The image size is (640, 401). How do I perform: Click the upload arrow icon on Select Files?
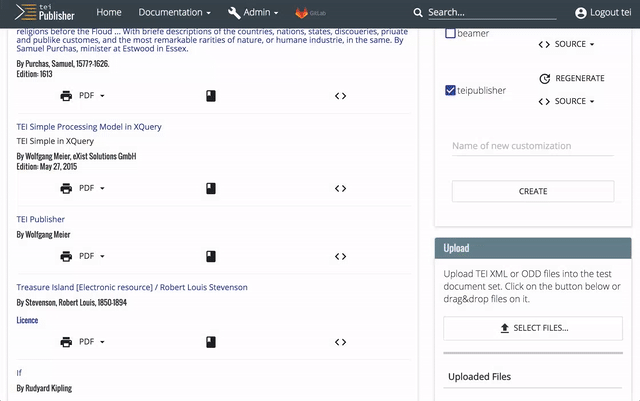pos(504,328)
